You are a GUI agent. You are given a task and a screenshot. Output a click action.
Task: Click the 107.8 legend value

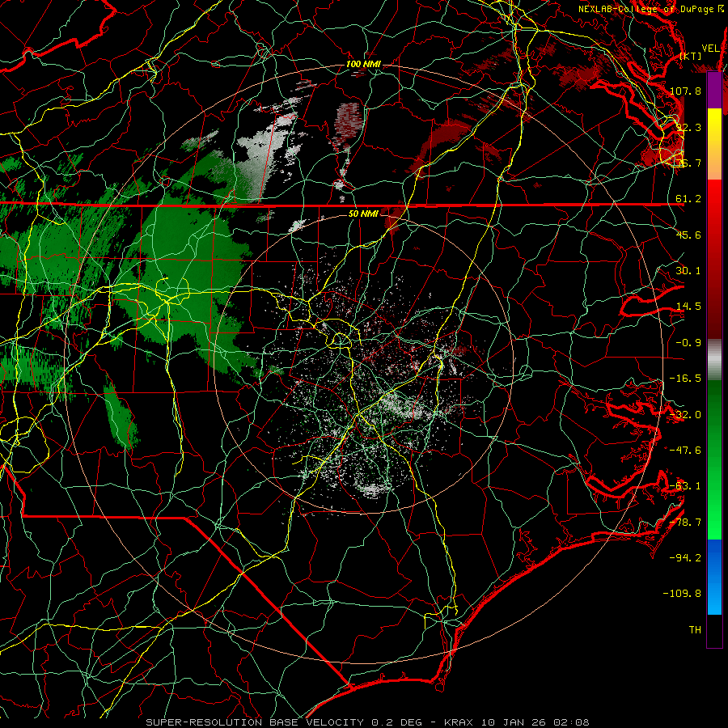click(x=685, y=91)
